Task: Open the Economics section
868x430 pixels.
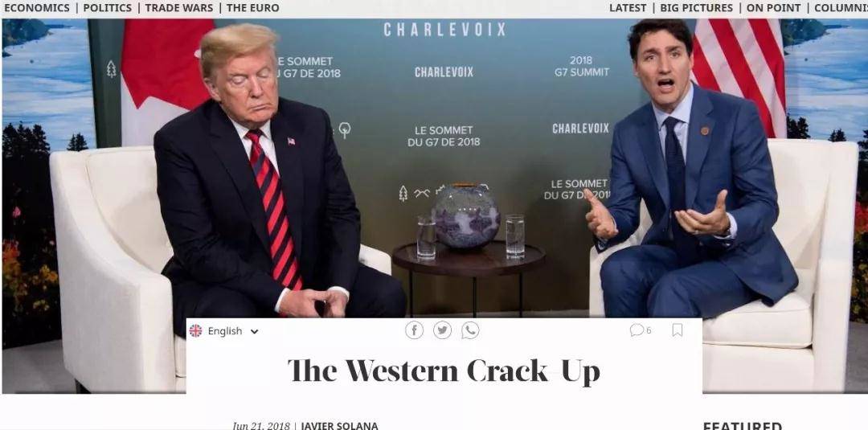Action: (36, 8)
